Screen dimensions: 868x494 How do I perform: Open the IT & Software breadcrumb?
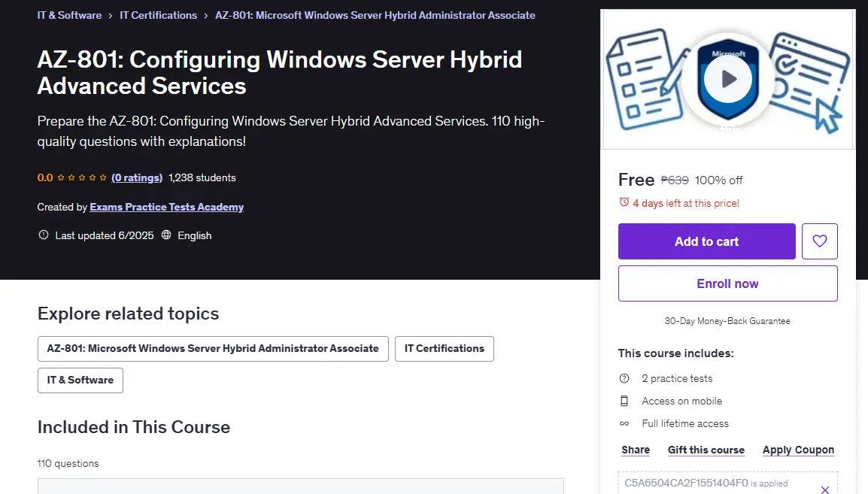tap(69, 15)
